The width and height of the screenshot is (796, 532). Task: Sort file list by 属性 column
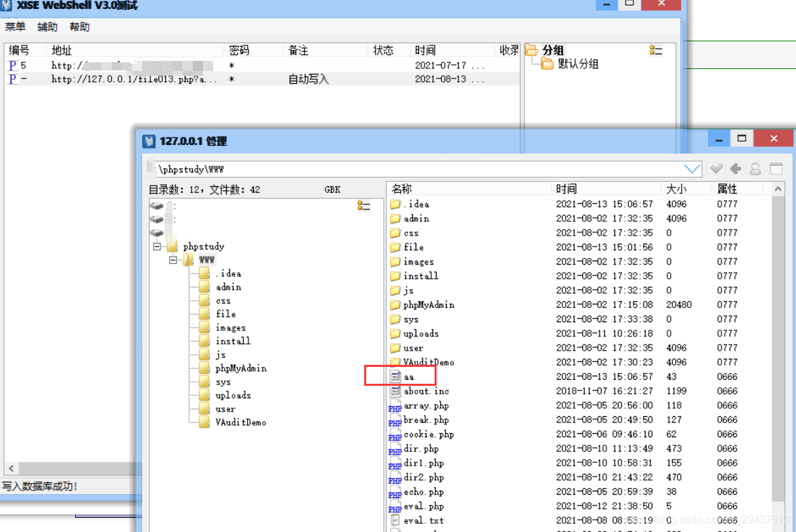[x=737, y=189]
